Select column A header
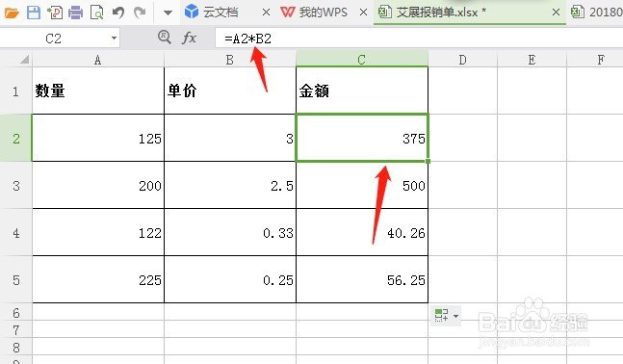The image size is (623, 364). (x=98, y=60)
